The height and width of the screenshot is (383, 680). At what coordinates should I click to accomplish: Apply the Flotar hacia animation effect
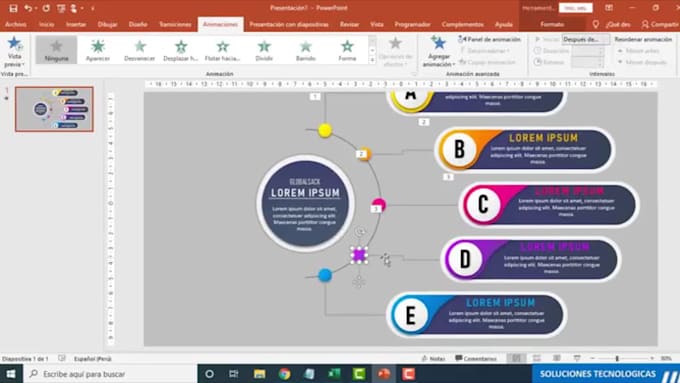(x=222, y=50)
